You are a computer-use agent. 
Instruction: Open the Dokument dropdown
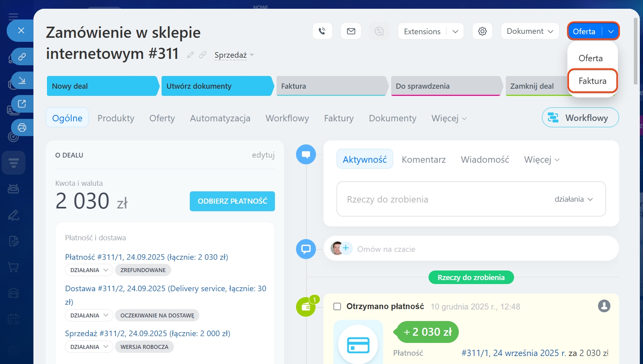pos(530,31)
